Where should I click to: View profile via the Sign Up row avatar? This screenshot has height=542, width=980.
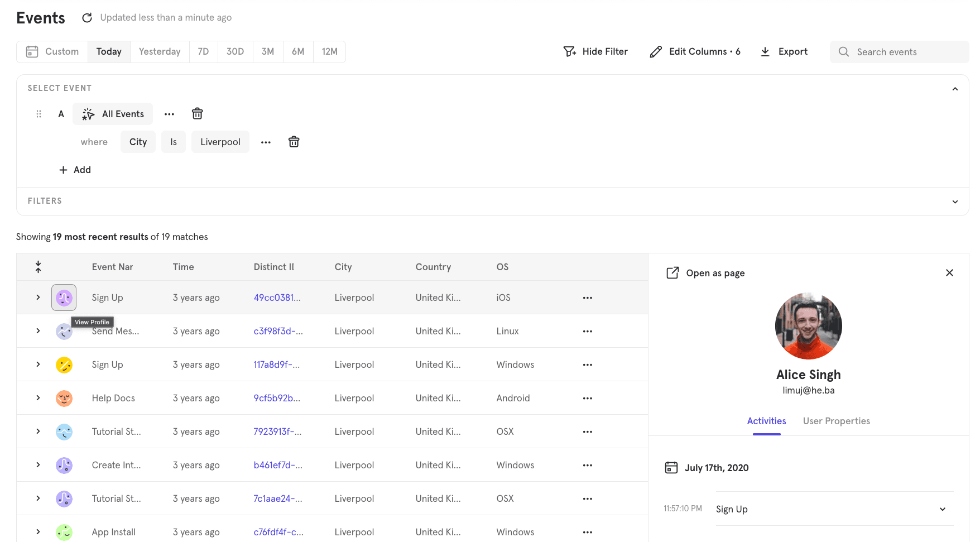(x=64, y=298)
